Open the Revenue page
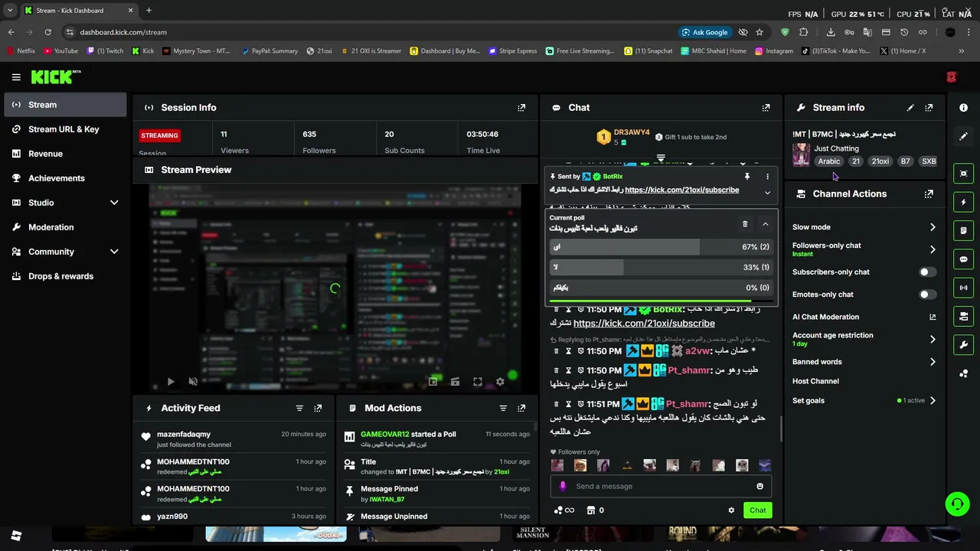This screenshot has width=980, height=551. (65, 154)
